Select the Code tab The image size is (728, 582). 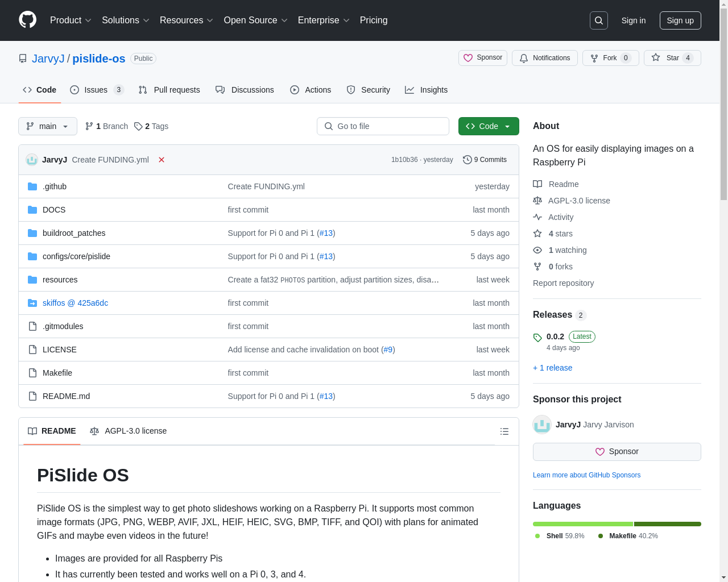coord(40,90)
